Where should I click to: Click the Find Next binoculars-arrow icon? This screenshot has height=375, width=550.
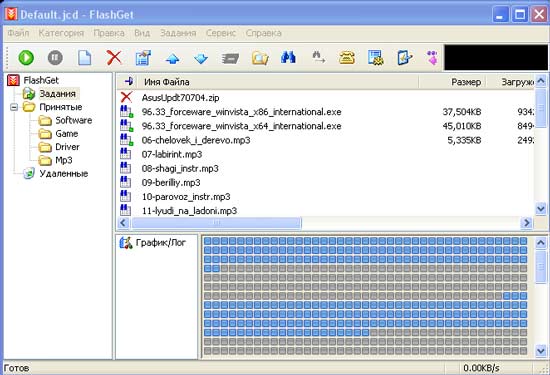click(318, 58)
